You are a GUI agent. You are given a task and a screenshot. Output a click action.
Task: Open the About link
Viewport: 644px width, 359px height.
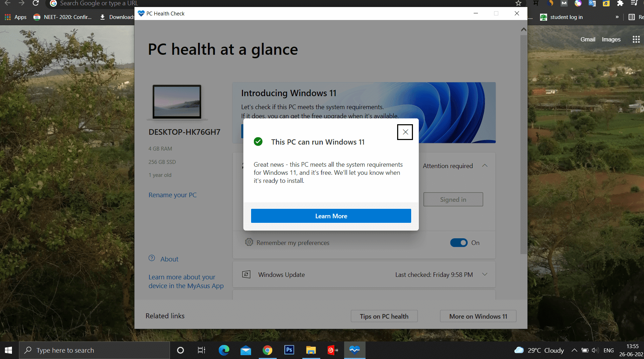pyautogui.click(x=169, y=259)
